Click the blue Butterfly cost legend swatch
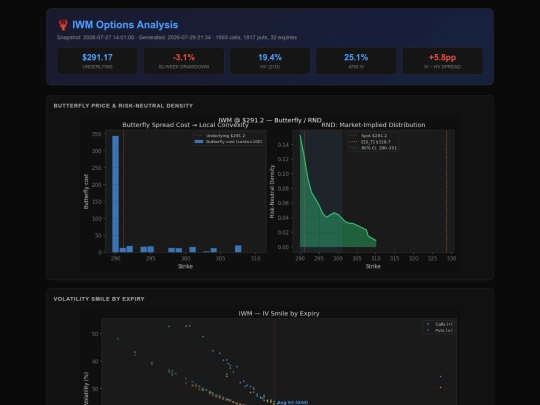Image resolution: width=540 pixels, height=405 pixels. tap(199, 142)
